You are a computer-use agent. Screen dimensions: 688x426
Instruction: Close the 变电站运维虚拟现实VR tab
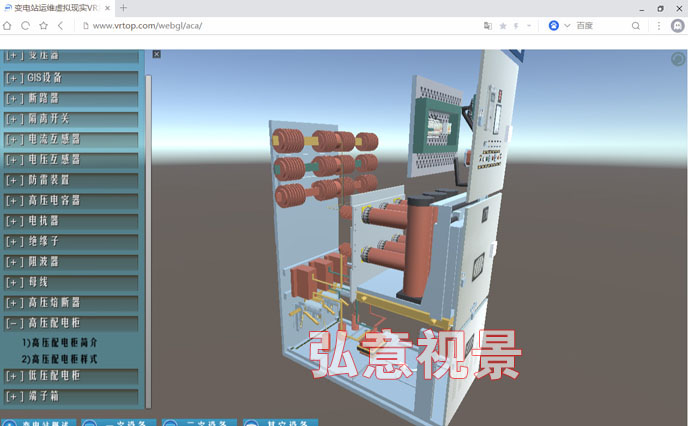pos(108,8)
